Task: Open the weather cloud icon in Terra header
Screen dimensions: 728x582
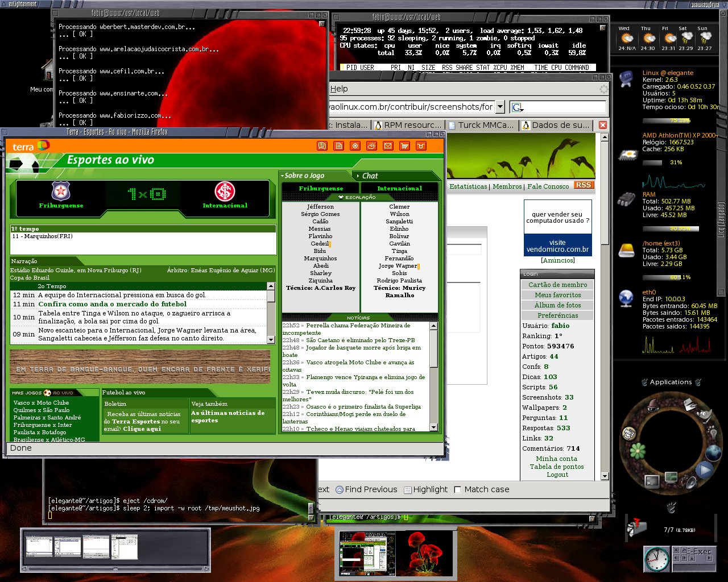Action: [371, 146]
